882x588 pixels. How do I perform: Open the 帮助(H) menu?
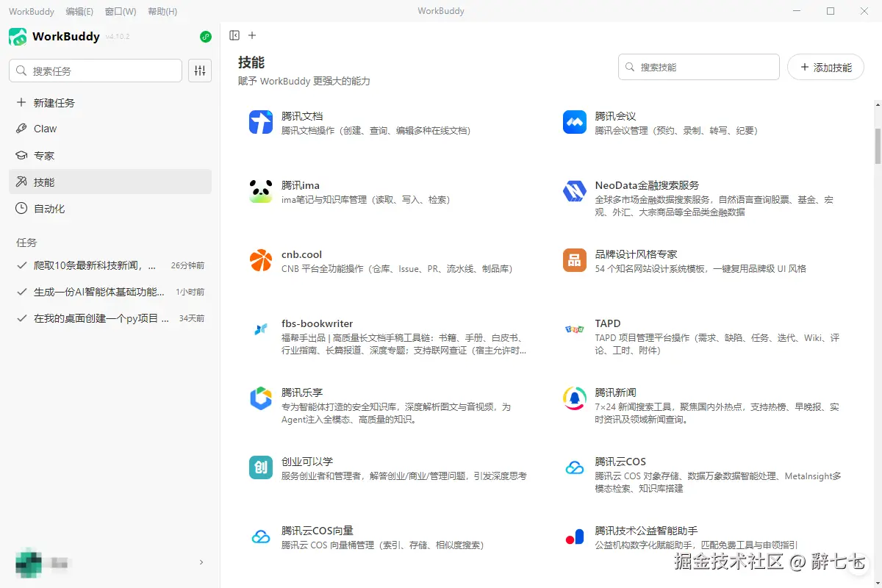coord(162,11)
